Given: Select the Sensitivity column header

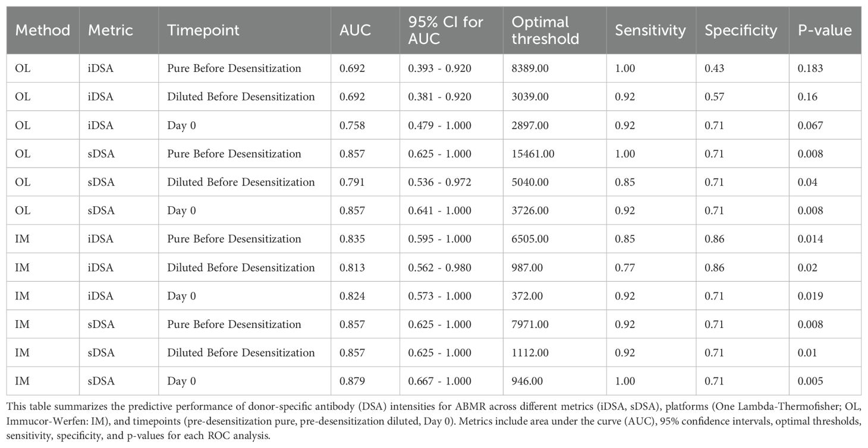Looking at the screenshot, I should 650,30.
